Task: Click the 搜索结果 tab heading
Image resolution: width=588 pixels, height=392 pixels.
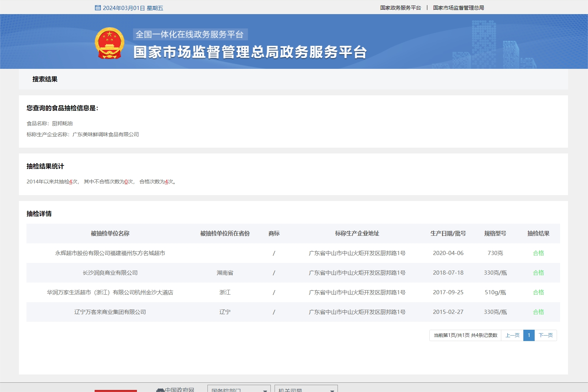Action: click(x=45, y=79)
